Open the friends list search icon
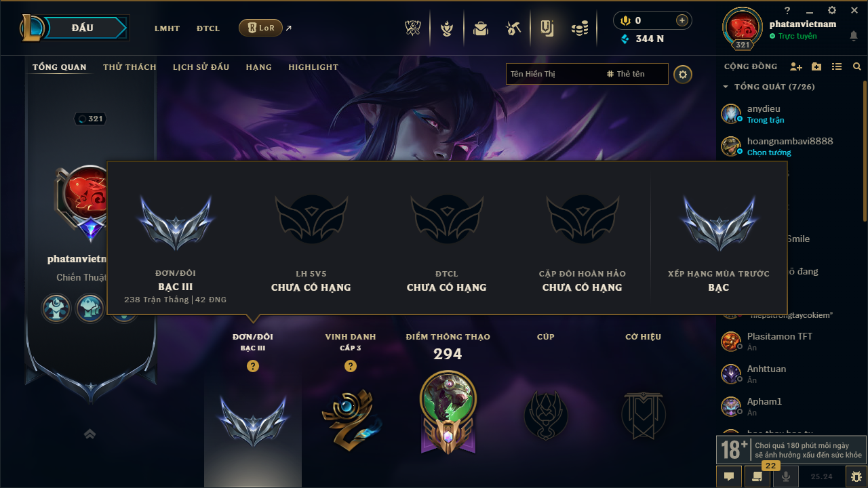 click(x=857, y=66)
